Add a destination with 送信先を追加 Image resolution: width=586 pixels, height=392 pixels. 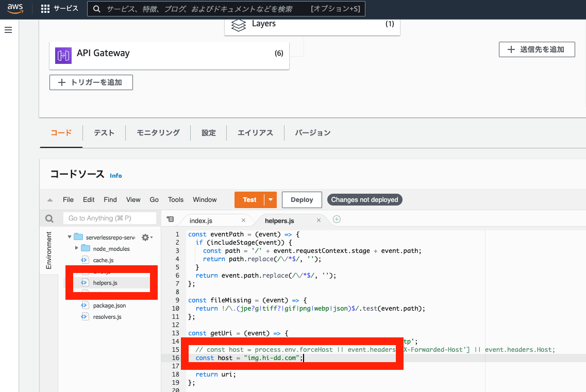[x=537, y=49]
